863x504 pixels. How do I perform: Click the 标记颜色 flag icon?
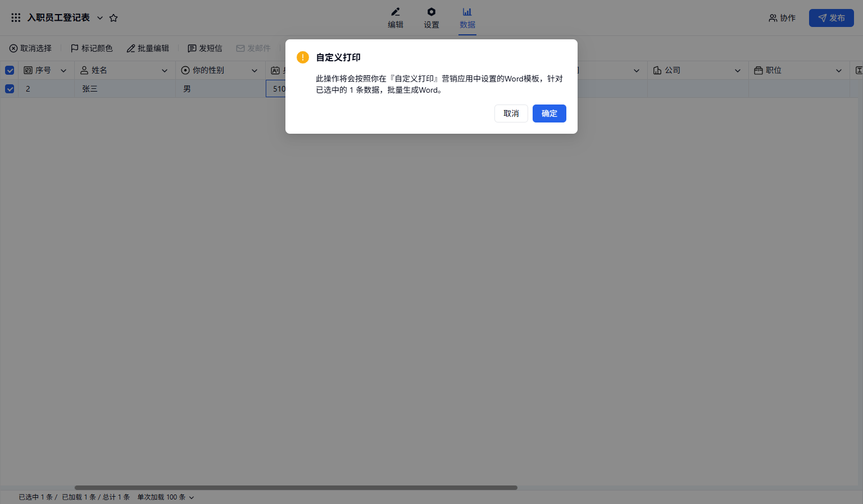[x=74, y=48]
